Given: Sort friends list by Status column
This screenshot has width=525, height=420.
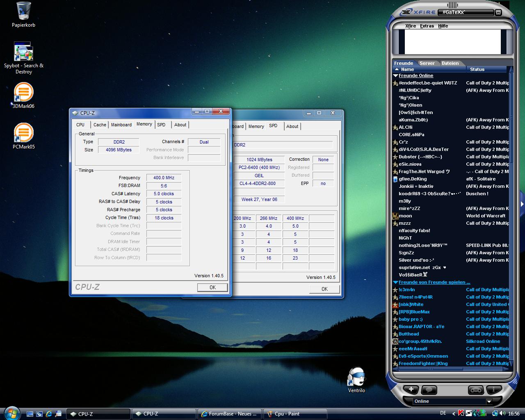Looking at the screenshot, I should tap(477, 69).
